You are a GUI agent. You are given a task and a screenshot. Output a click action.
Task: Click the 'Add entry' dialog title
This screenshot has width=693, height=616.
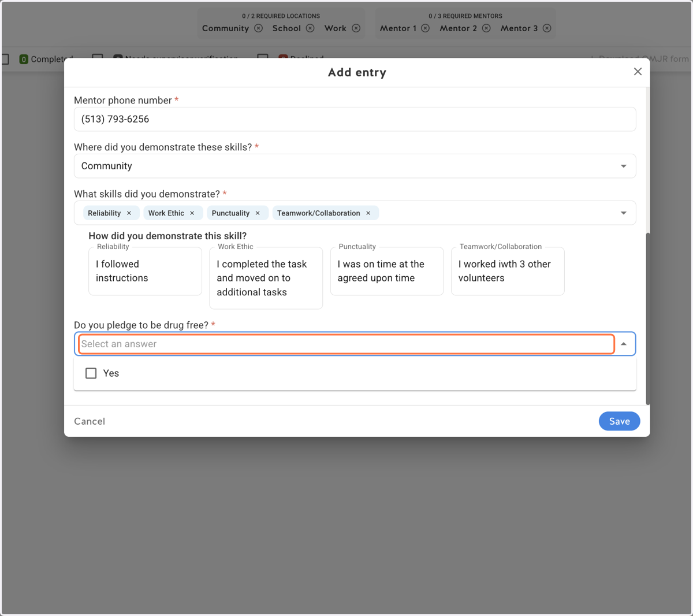pos(357,72)
